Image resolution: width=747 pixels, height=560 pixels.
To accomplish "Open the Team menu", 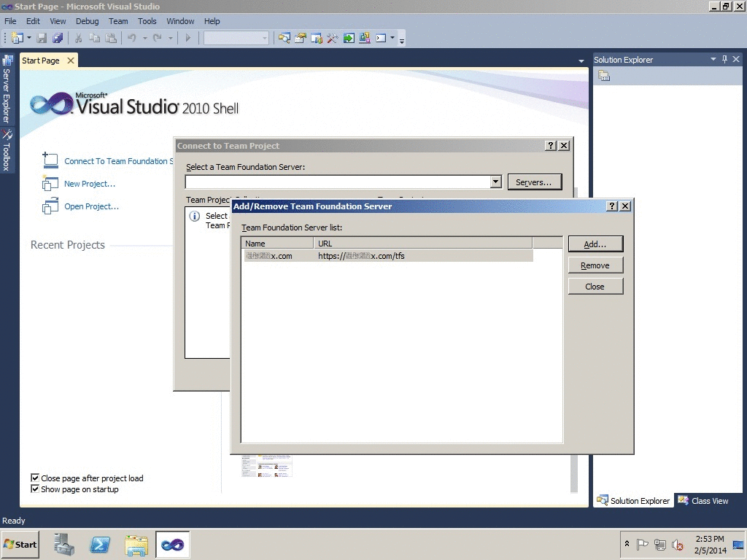I will tap(118, 21).
